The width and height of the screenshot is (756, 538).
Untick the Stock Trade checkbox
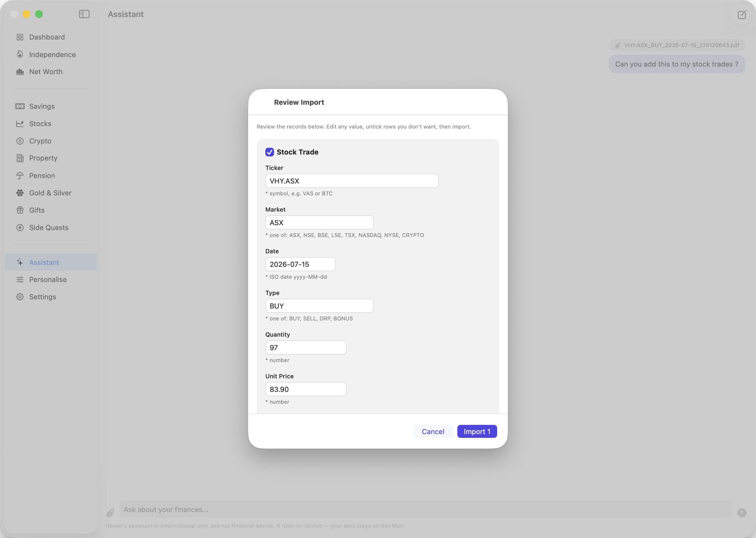click(270, 152)
